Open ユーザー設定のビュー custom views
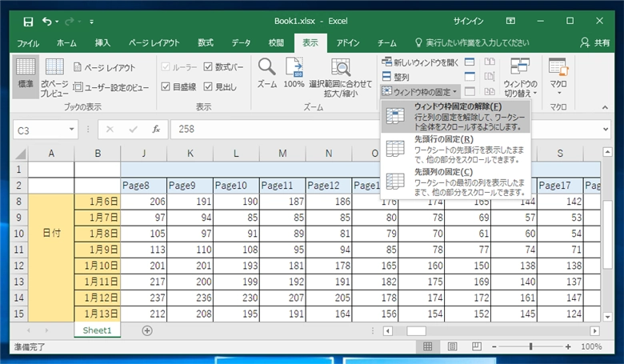The width and height of the screenshot is (624, 364). tap(111, 87)
